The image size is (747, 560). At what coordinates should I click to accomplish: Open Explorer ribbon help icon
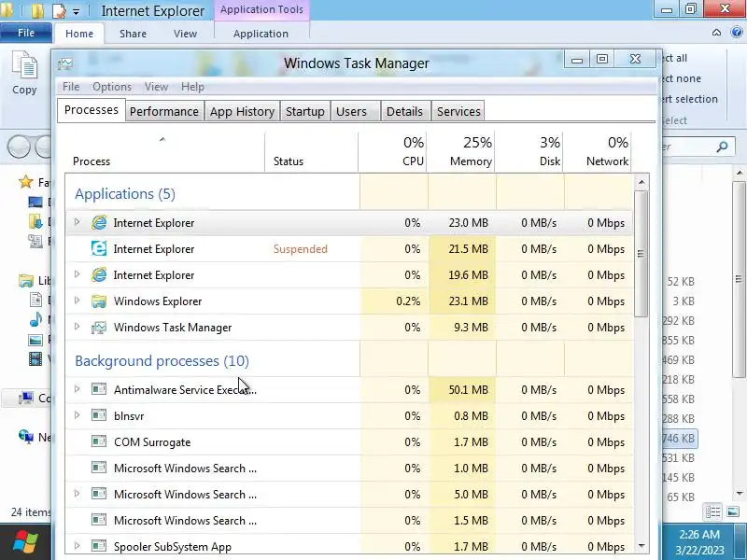pos(737,33)
